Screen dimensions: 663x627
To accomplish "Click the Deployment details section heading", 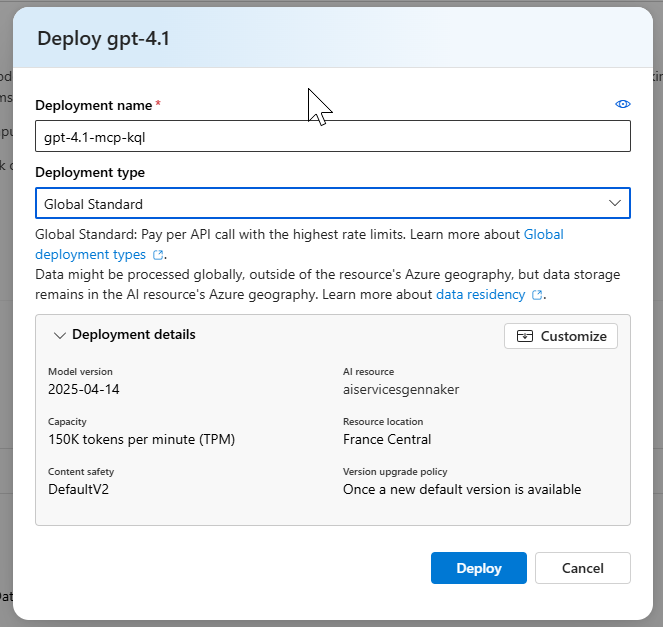I will 133,335.
